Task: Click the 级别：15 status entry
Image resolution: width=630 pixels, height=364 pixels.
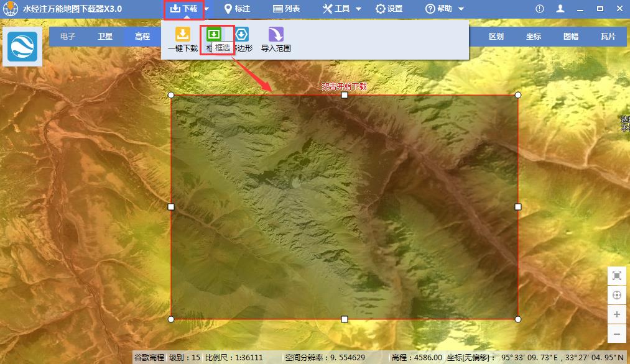Action: click(x=185, y=358)
